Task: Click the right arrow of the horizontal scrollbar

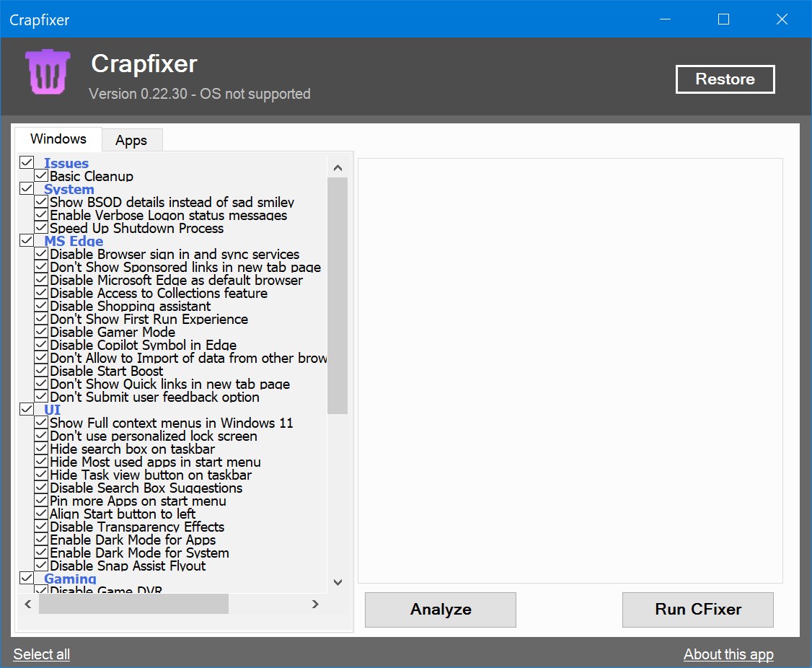Action: tap(314, 605)
